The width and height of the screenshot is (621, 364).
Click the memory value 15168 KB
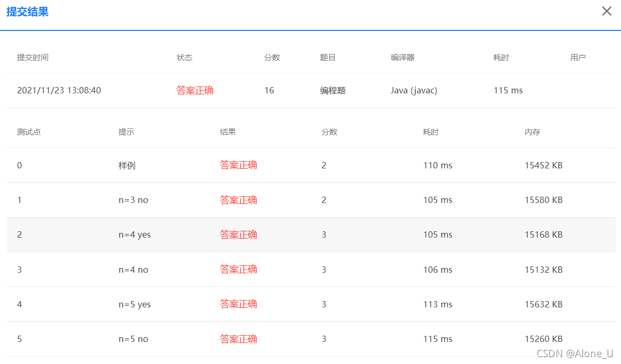pos(543,234)
